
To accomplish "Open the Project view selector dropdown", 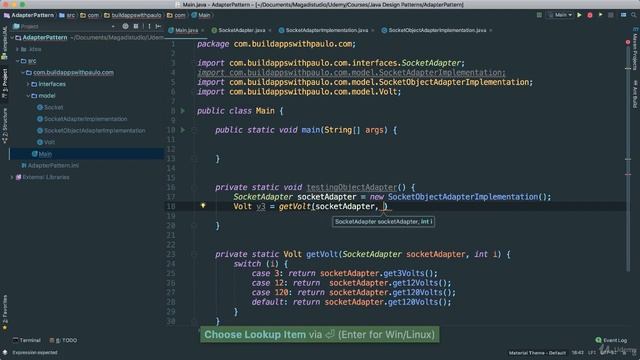I will point(113,26).
